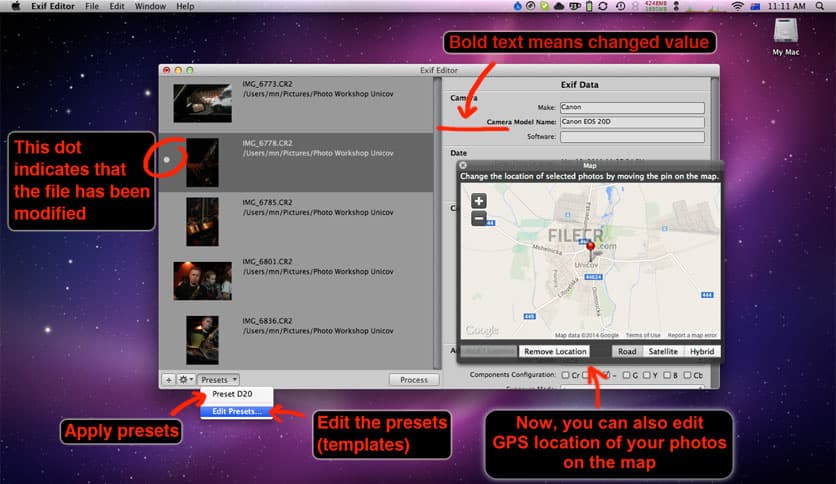Click the Terms of Use link on the map

pyautogui.click(x=642, y=335)
